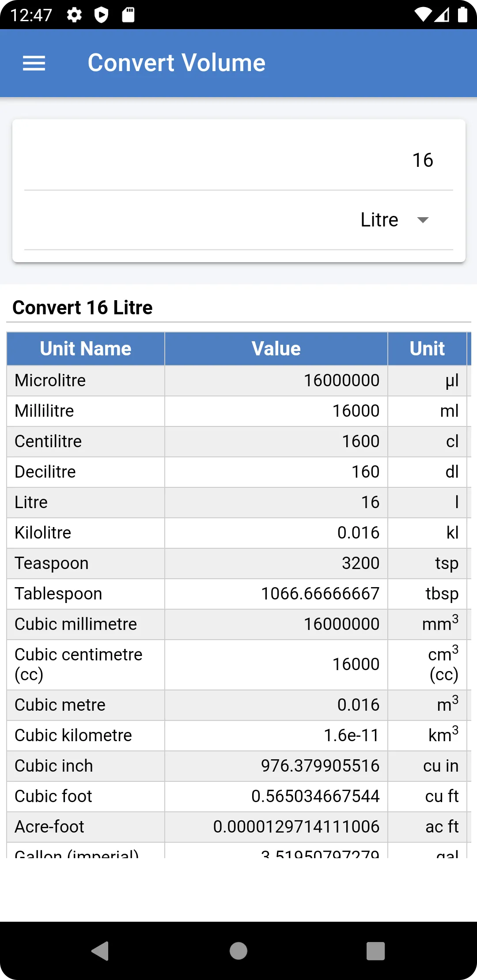
Task: Tap the SD card status icon
Action: [128, 15]
